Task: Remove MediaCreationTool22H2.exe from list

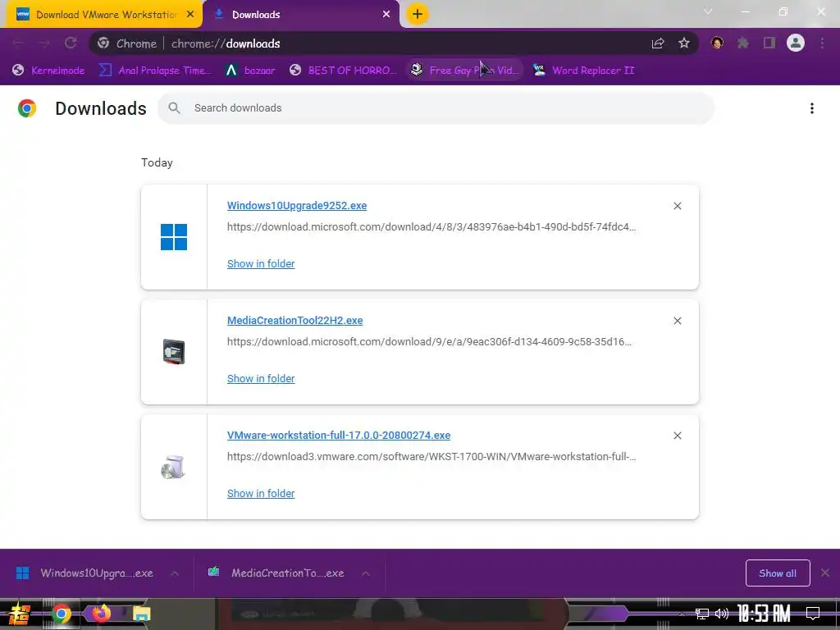Action: pyautogui.click(x=677, y=321)
